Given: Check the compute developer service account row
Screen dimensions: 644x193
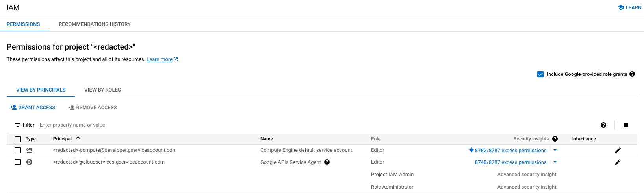Looking at the screenshot, I should coord(18,150).
